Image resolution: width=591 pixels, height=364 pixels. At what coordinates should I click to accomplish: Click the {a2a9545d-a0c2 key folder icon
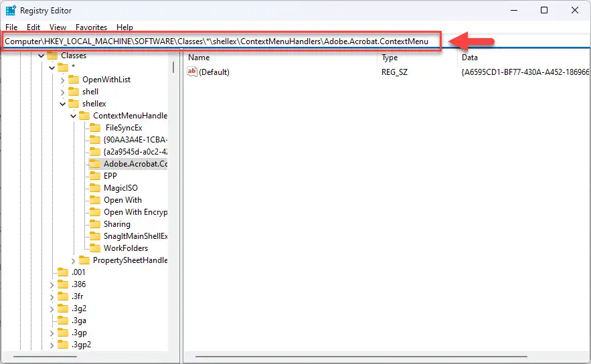pos(95,152)
